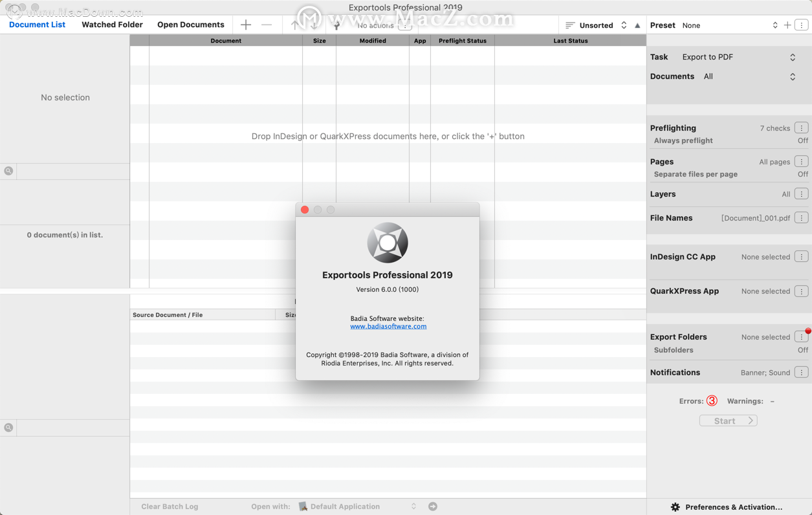Move document down with the down arrow
This screenshot has height=515, width=812.
pyautogui.click(x=314, y=25)
